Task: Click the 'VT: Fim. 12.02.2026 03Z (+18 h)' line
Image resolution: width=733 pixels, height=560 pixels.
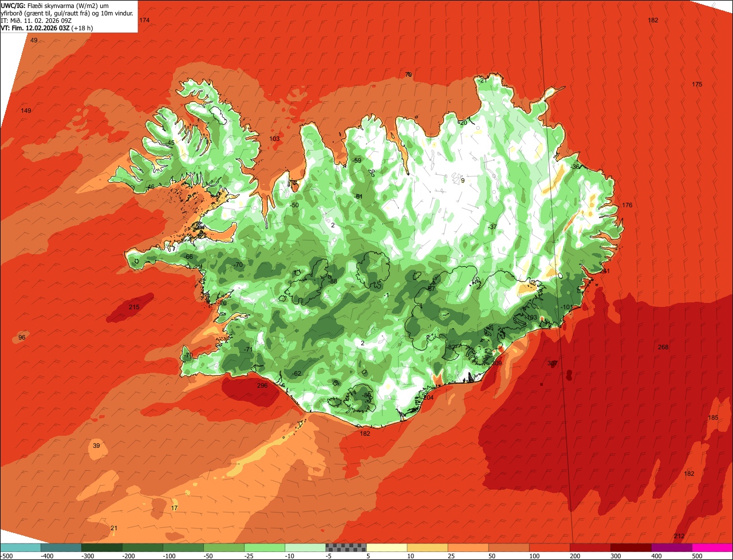Action: pyautogui.click(x=47, y=28)
